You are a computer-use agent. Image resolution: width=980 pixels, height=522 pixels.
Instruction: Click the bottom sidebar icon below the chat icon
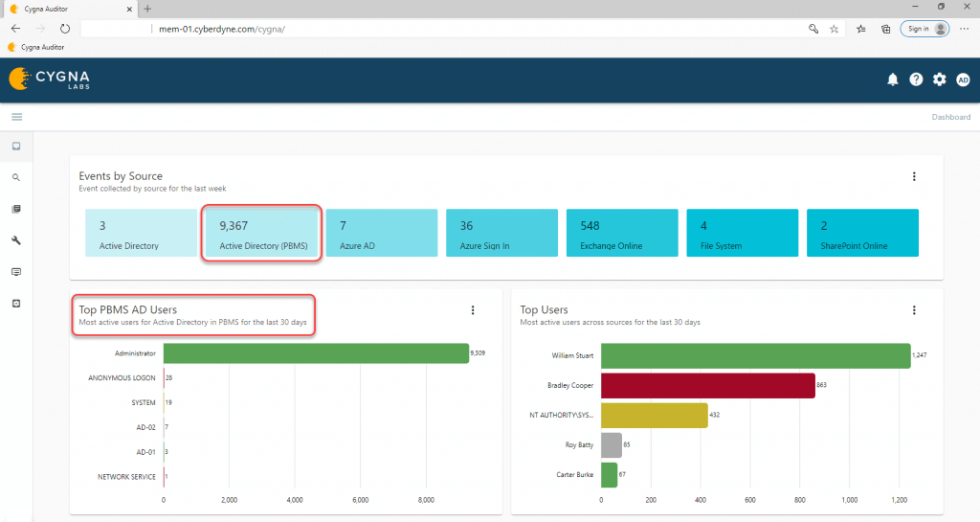16,303
